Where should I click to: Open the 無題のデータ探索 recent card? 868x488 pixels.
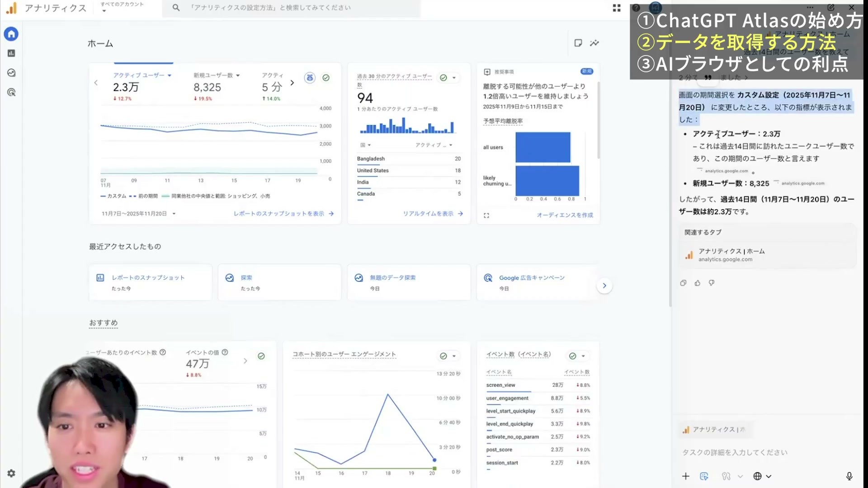pyautogui.click(x=409, y=283)
